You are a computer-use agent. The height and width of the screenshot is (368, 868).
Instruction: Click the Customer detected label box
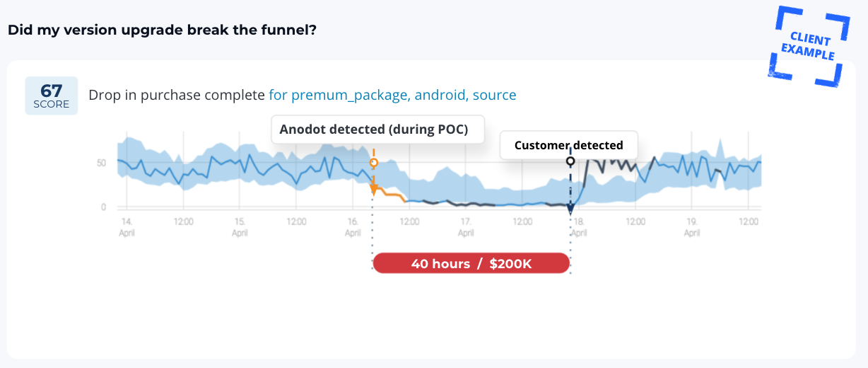click(569, 145)
